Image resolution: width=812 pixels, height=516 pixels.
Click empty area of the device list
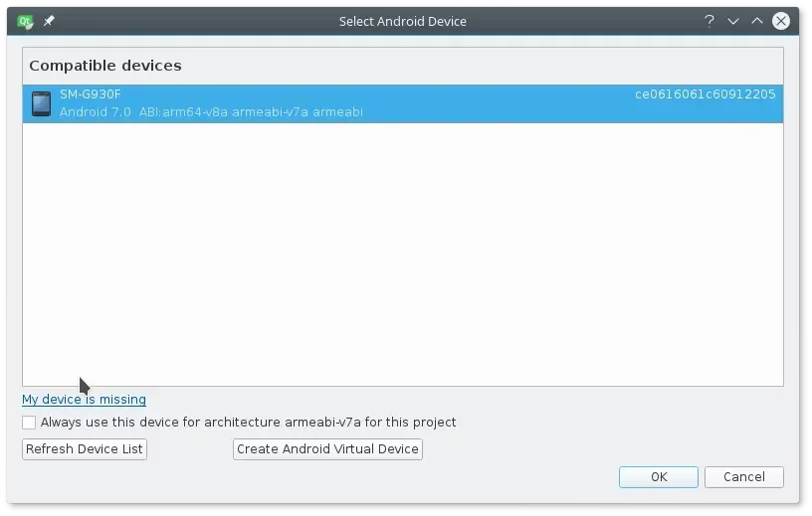402,254
